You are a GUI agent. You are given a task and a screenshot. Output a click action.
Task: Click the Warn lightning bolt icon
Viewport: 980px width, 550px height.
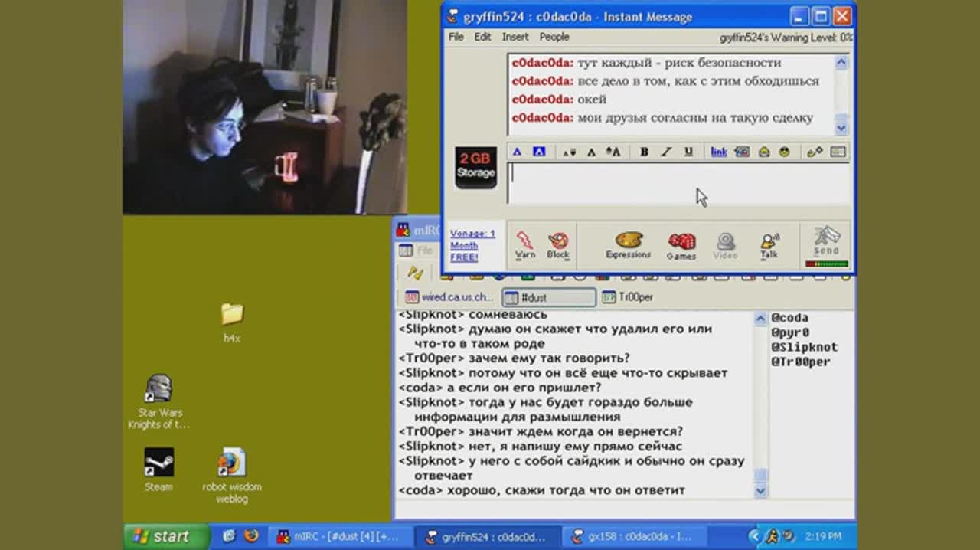(524, 244)
